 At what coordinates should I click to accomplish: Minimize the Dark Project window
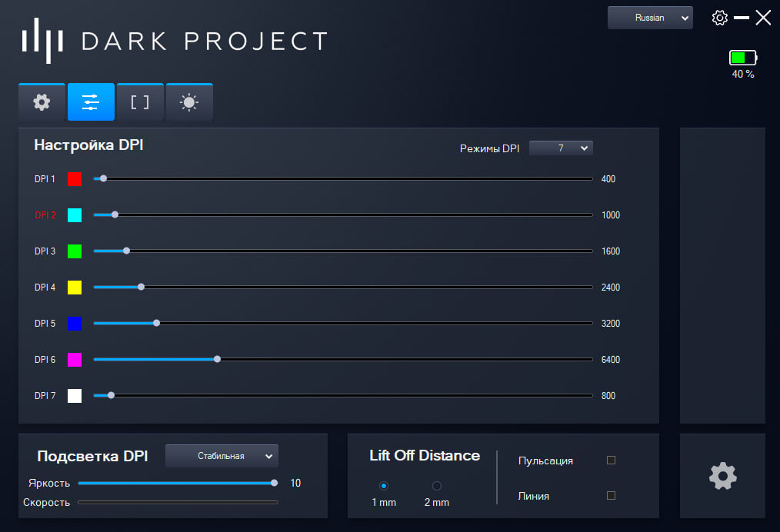(x=742, y=18)
